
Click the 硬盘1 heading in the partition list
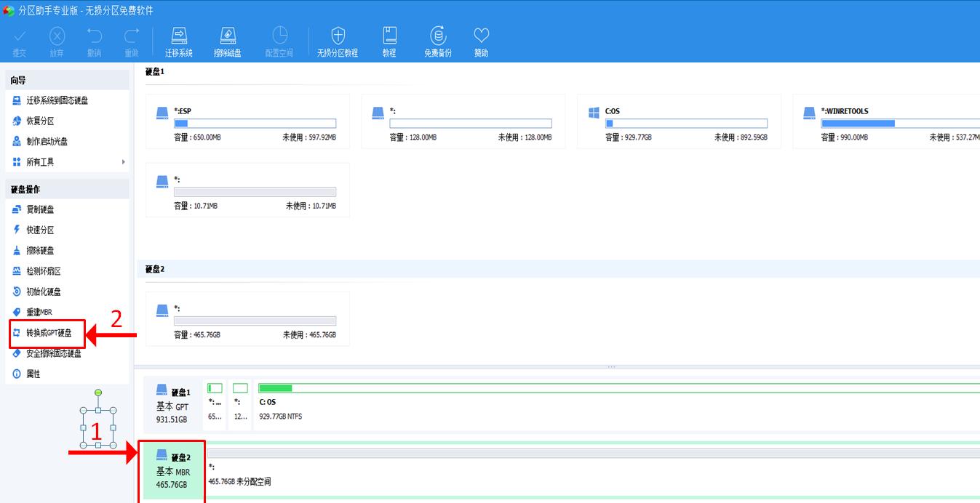tap(155, 72)
